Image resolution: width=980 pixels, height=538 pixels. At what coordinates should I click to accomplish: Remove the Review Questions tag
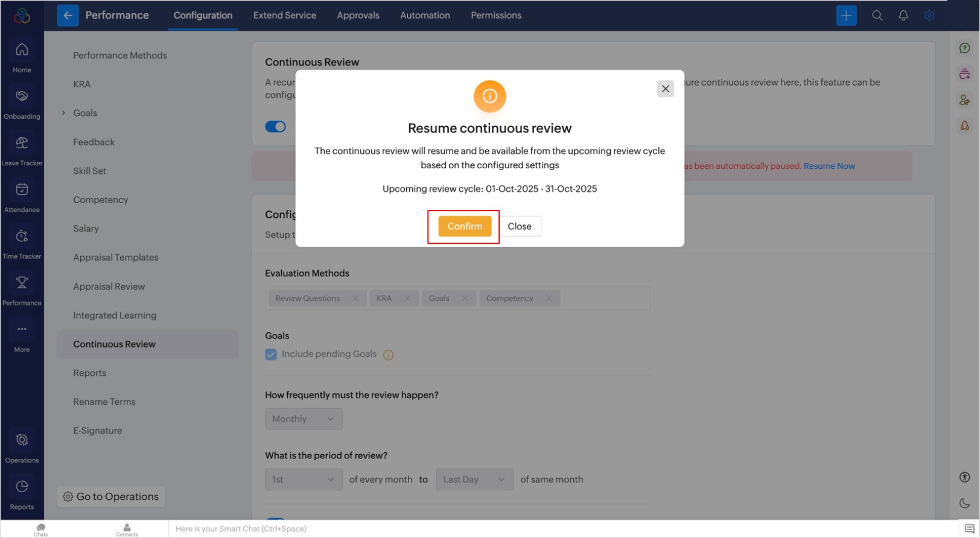click(x=355, y=299)
